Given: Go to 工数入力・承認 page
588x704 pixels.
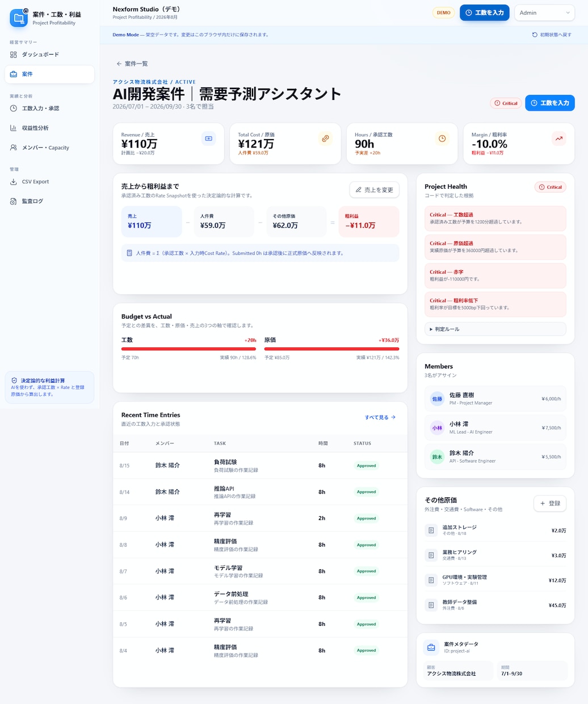Looking at the screenshot, I should [49, 108].
